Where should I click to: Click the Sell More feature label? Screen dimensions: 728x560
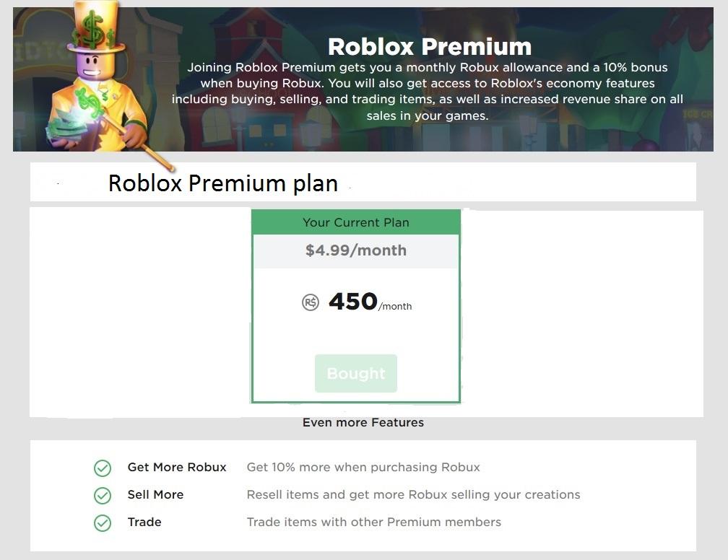155,494
